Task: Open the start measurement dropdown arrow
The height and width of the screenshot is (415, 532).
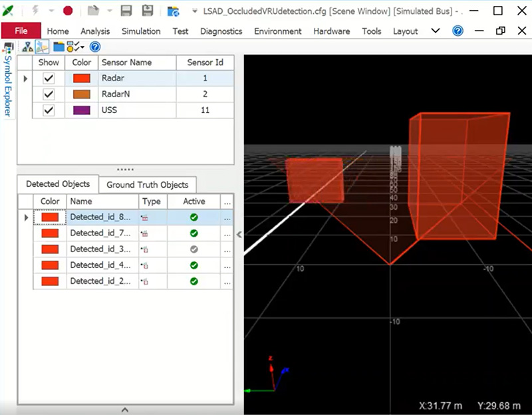Action: pos(51,11)
